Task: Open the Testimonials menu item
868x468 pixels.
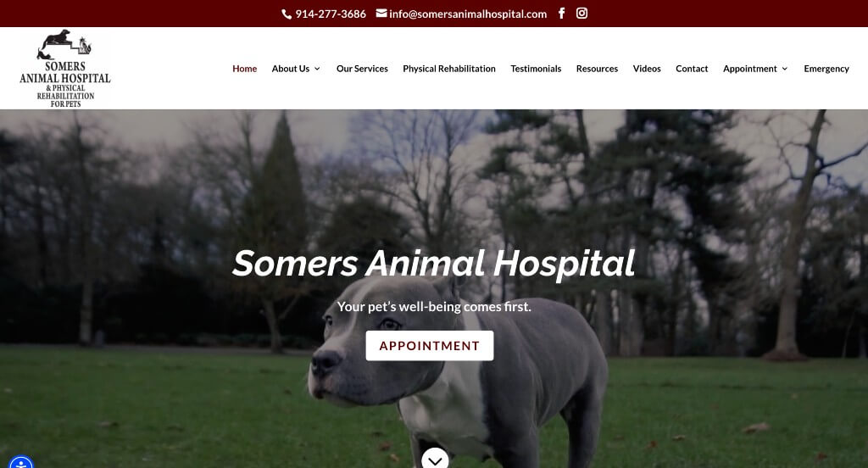Action: 536,69
